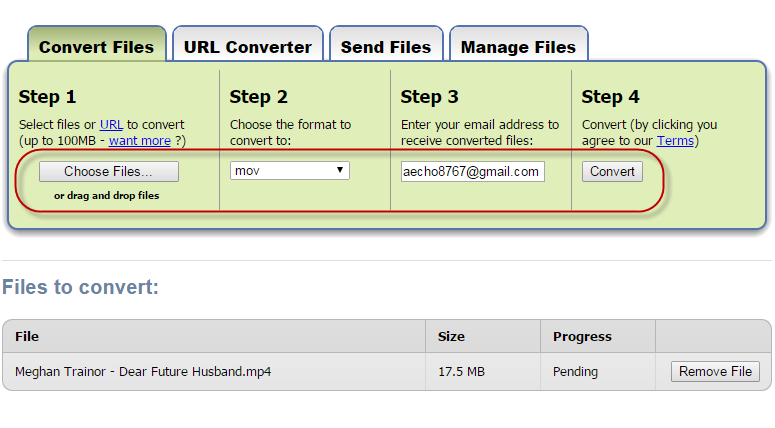
Task: Select the Meghan Trainor mp4 file name
Action: [x=143, y=372]
